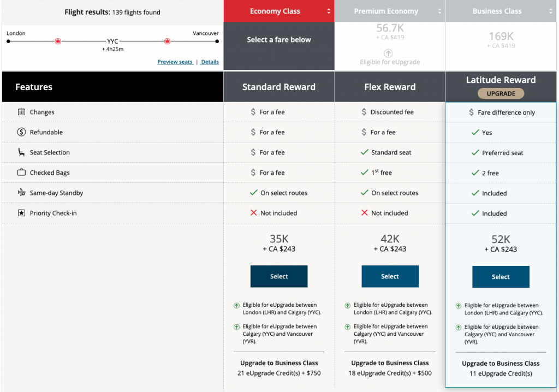Open the Preview seats link

(175, 62)
